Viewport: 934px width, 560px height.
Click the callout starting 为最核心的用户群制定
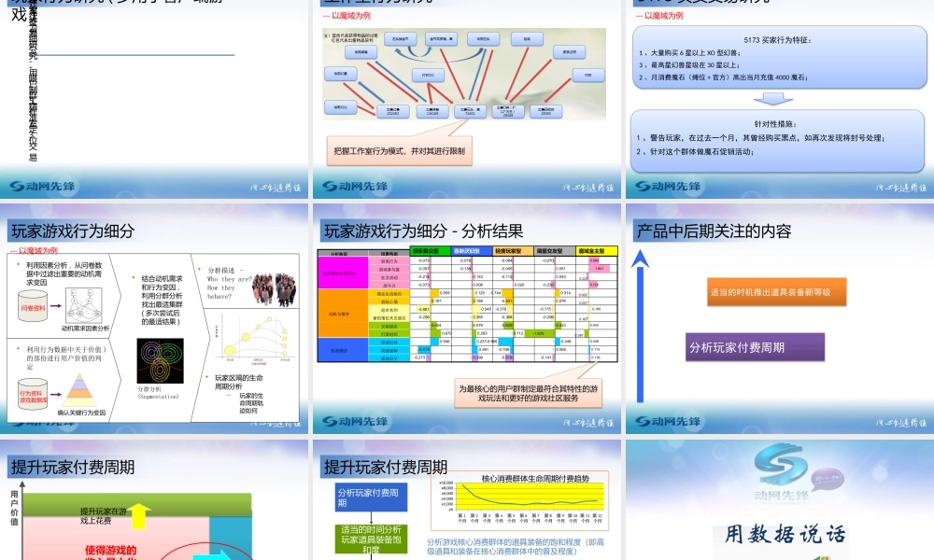click(528, 393)
